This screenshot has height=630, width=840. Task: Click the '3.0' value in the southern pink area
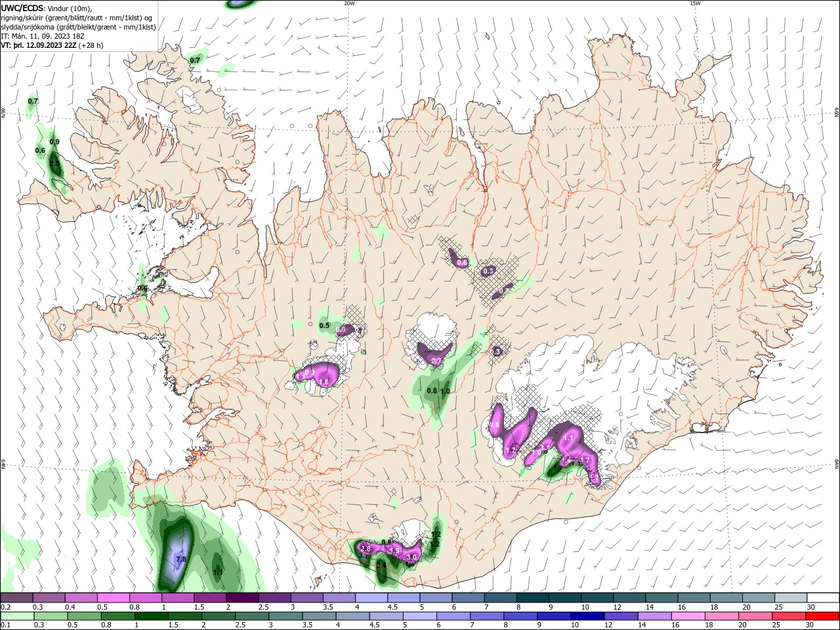coord(412,556)
